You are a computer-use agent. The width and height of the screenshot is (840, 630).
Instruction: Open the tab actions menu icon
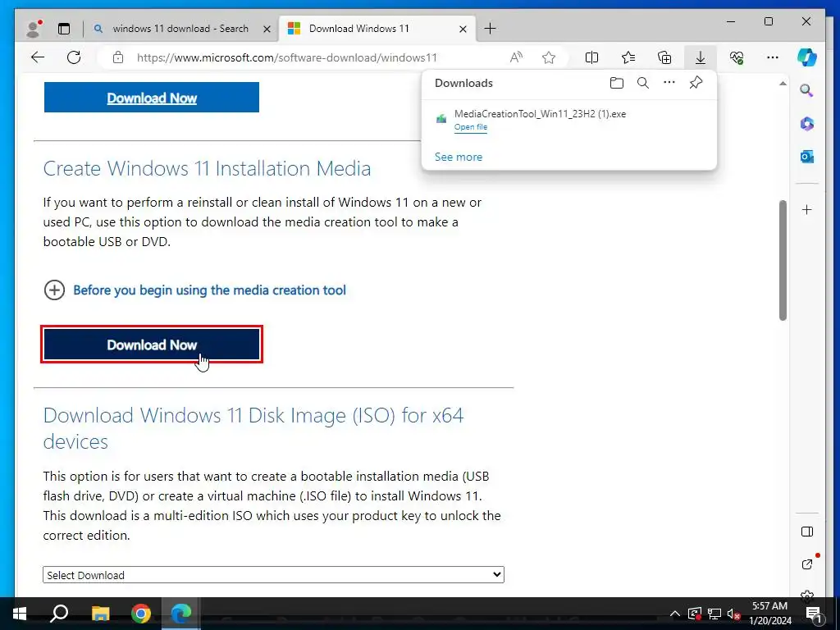64,29
